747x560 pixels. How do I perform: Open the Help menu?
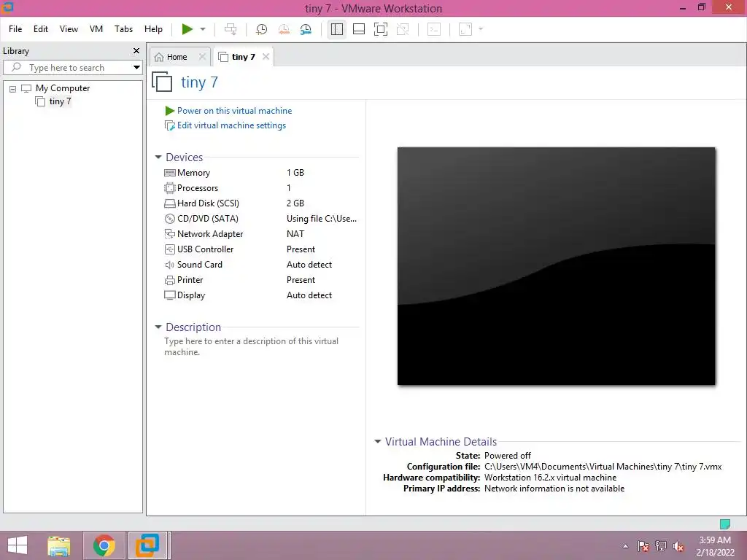pos(153,29)
